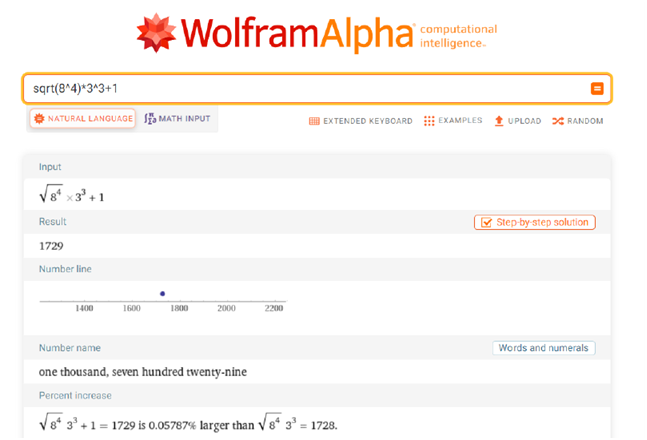Click the Extended Keyboard icon
This screenshot has height=440, width=647.
[314, 121]
